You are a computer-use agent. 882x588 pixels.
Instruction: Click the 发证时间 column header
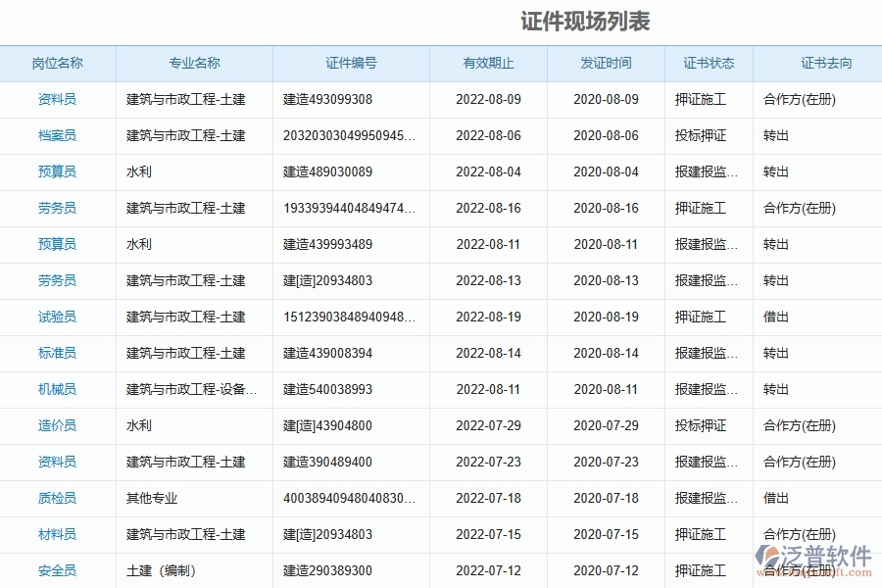(x=605, y=63)
